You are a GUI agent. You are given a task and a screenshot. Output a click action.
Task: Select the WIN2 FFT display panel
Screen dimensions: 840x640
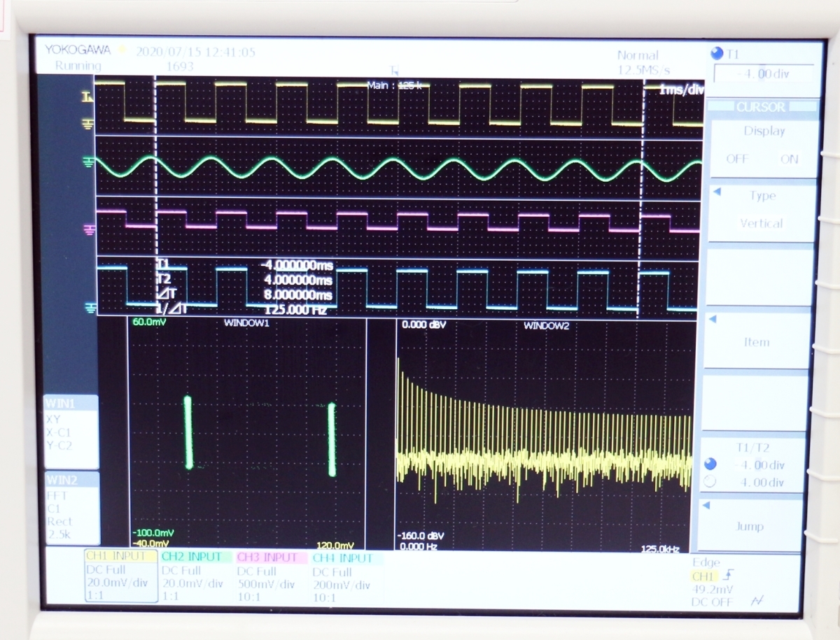pyautogui.click(x=71, y=508)
